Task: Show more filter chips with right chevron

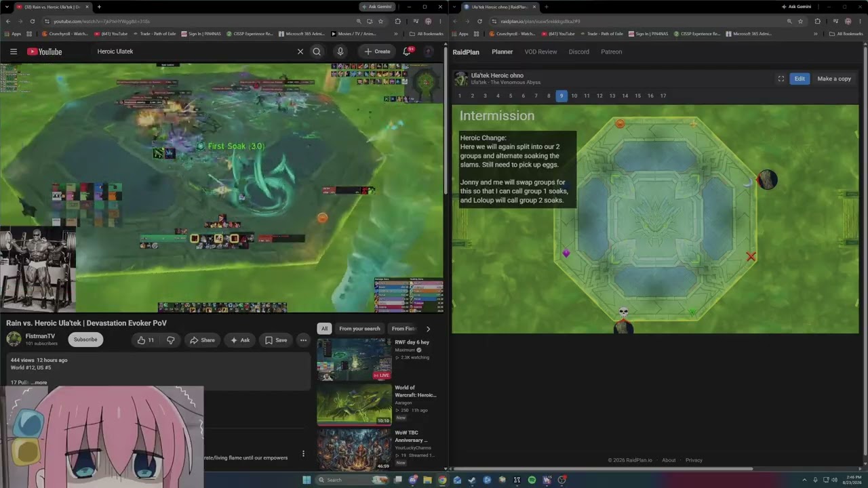Action: [428, 329]
